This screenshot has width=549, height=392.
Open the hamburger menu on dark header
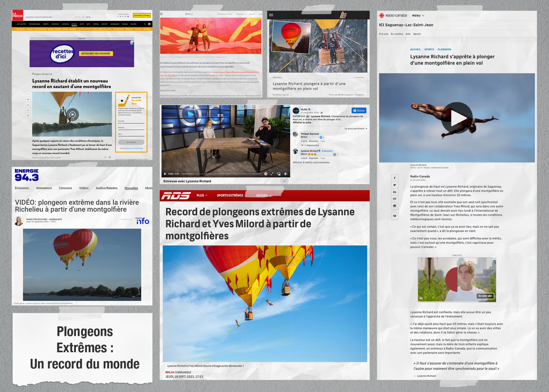point(271,15)
